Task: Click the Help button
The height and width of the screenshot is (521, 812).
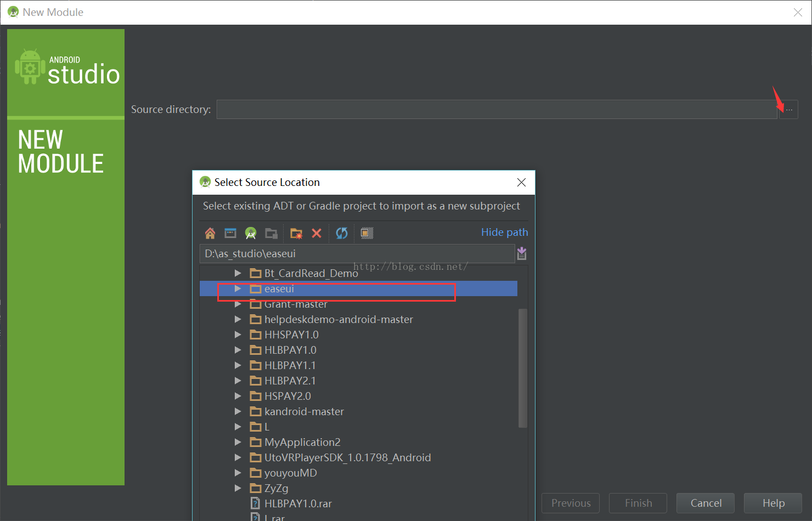Action: (773, 503)
